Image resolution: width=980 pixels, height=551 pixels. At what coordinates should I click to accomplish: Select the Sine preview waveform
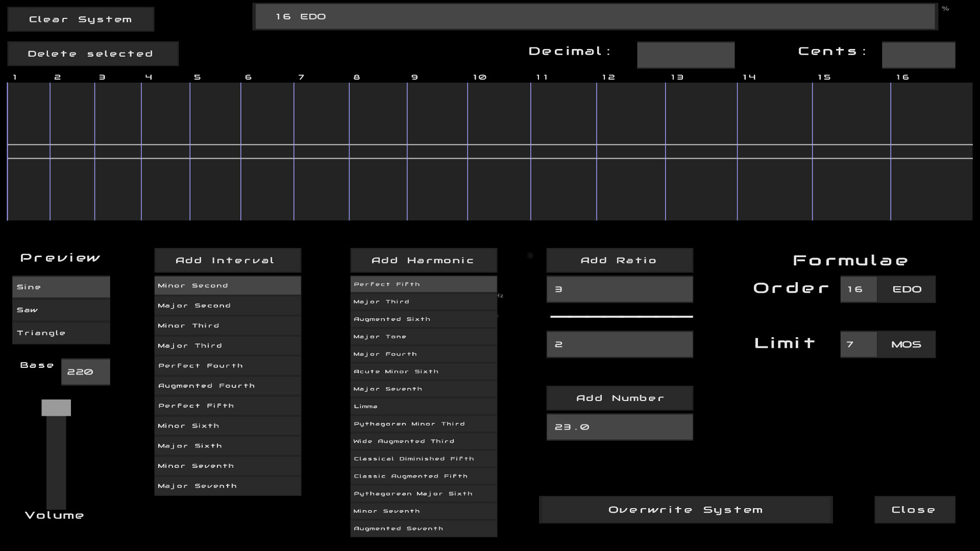click(x=61, y=286)
